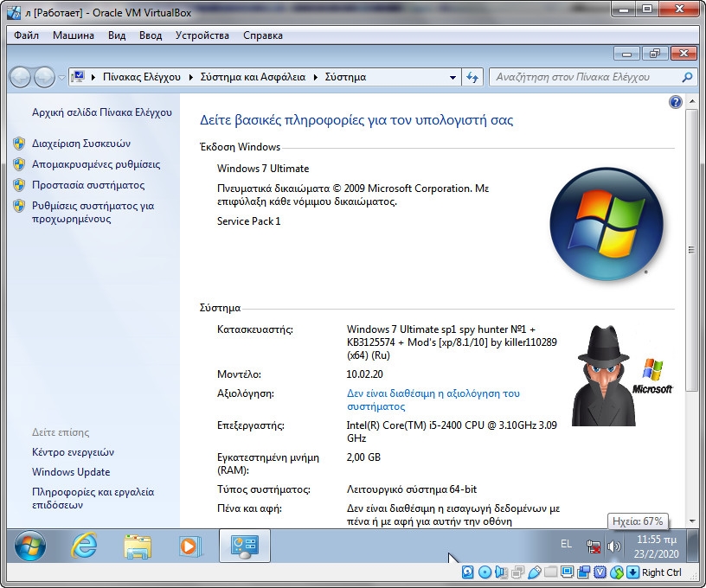Open the Διαχείριση Συσκευών link
Viewport: 706px width, 588px height.
[81, 144]
